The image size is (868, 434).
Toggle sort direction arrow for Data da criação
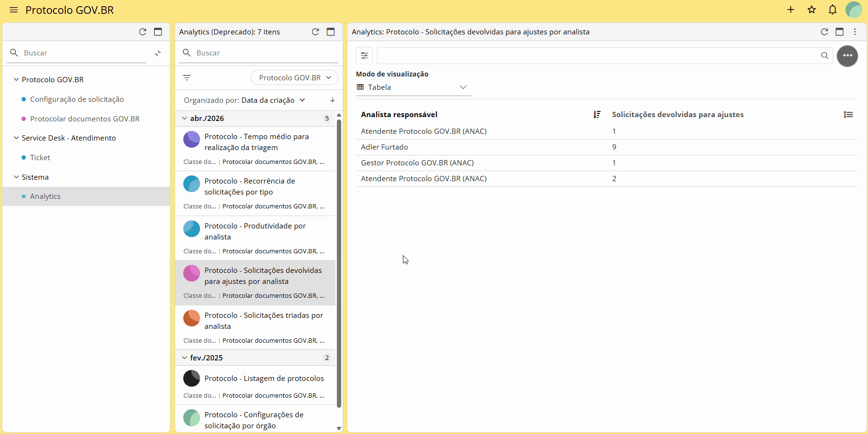(x=333, y=100)
